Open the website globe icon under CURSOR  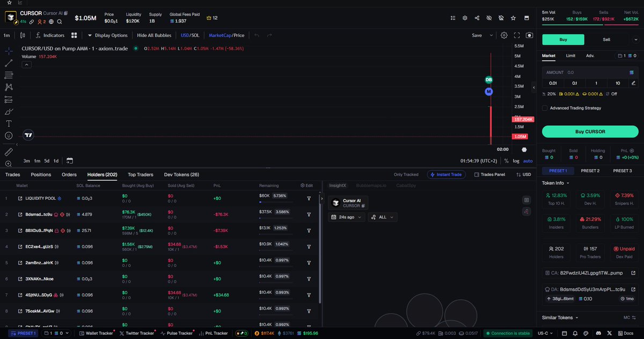click(51, 22)
